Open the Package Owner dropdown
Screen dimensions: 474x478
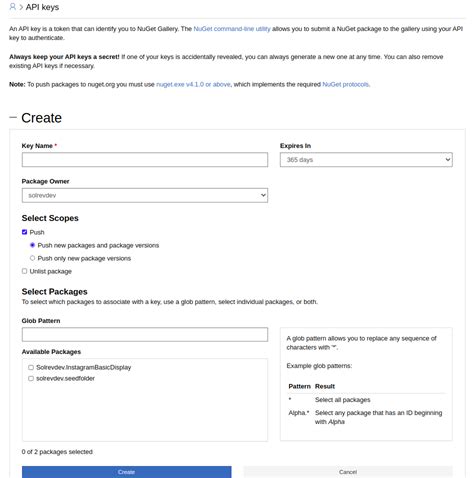[x=145, y=195]
